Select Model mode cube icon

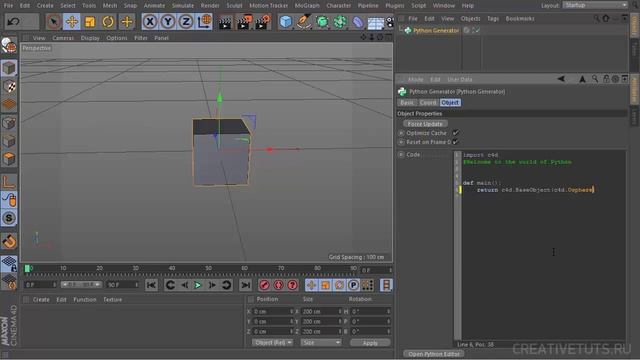coord(9,68)
